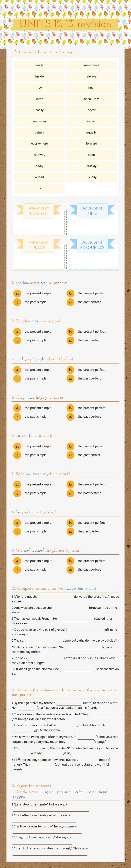Click the Adverbs of MANNER drop area
The width and height of the screenshot is (131, 868).
pos(39,226)
